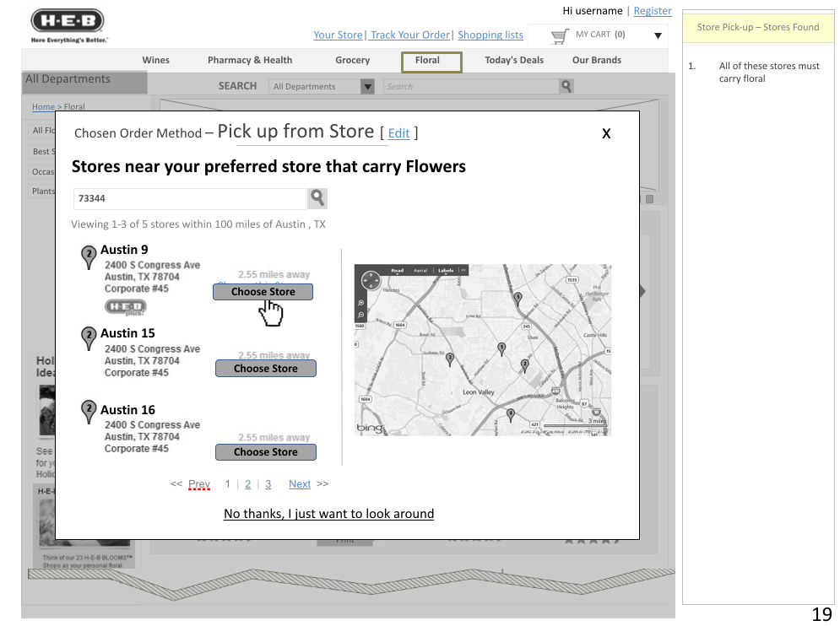The image size is (840, 626).
Task: Open the Track Your Order link
Action: coord(409,35)
